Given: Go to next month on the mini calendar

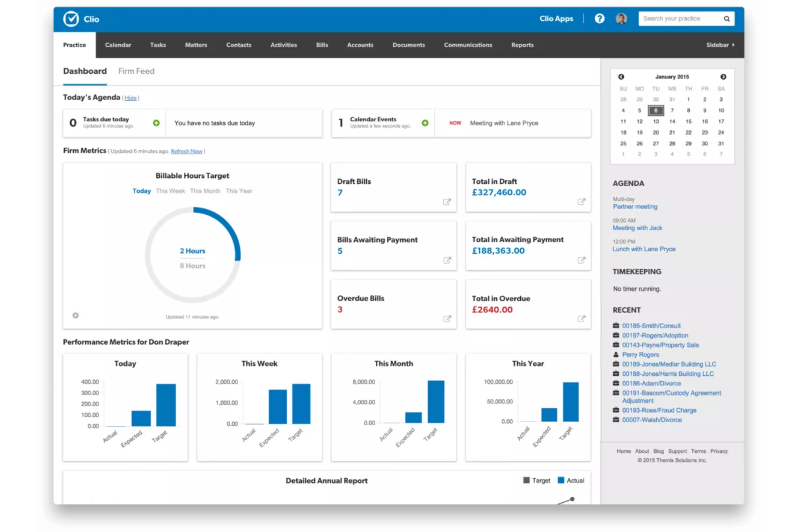Looking at the screenshot, I should point(723,77).
